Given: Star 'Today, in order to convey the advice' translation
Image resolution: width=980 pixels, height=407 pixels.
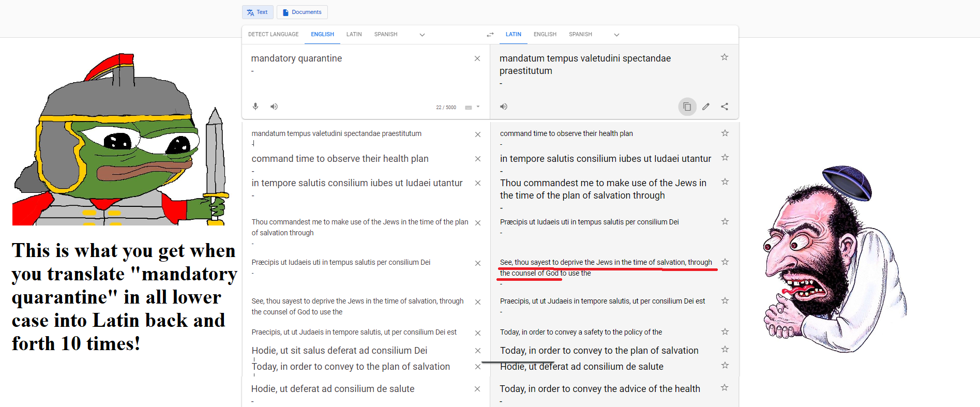Looking at the screenshot, I should [725, 387].
